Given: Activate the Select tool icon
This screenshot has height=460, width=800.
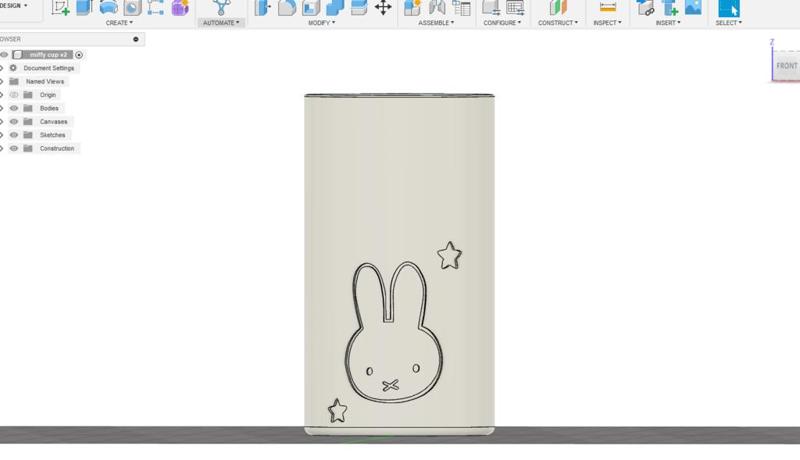Looking at the screenshot, I should pos(729,7).
